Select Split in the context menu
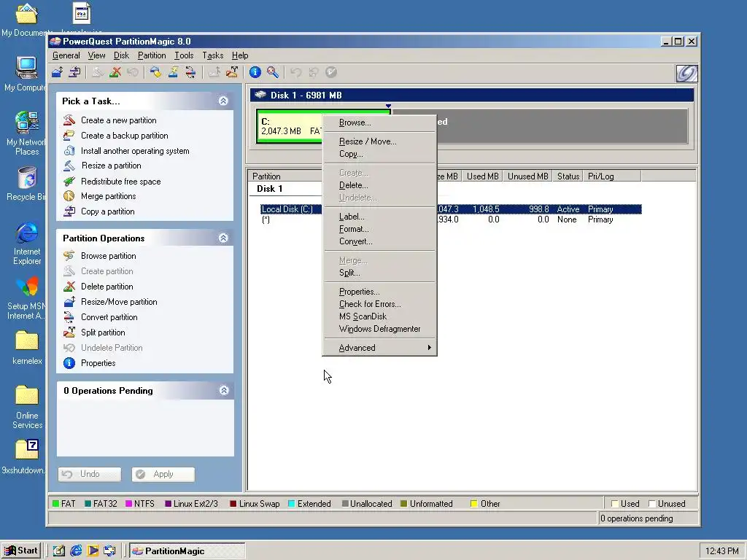The height and width of the screenshot is (560, 747). [379, 273]
